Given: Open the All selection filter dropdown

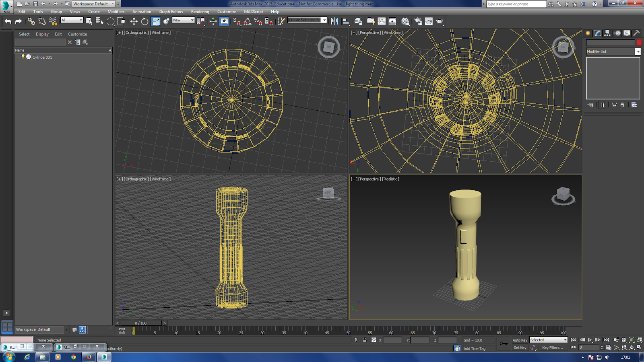Looking at the screenshot, I should point(72,20).
